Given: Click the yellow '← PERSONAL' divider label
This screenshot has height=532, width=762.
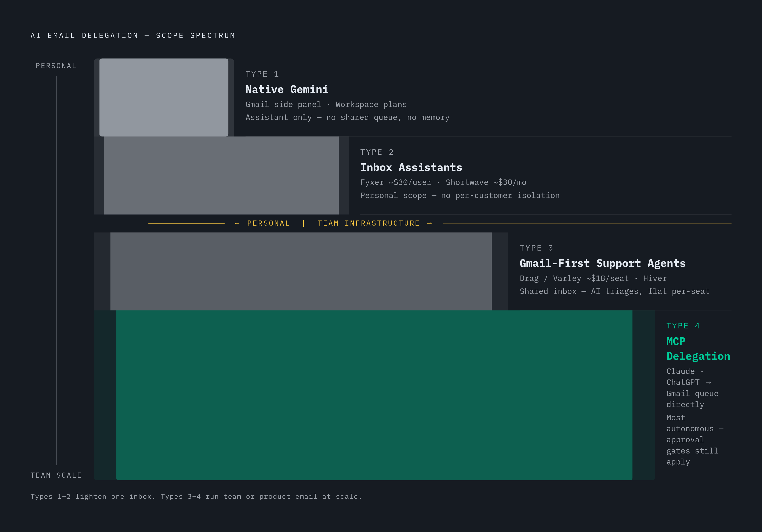Looking at the screenshot, I should pos(262,223).
